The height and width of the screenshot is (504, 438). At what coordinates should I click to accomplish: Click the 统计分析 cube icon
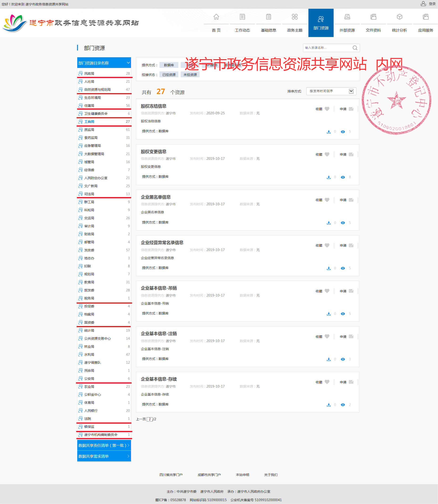[399, 17]
